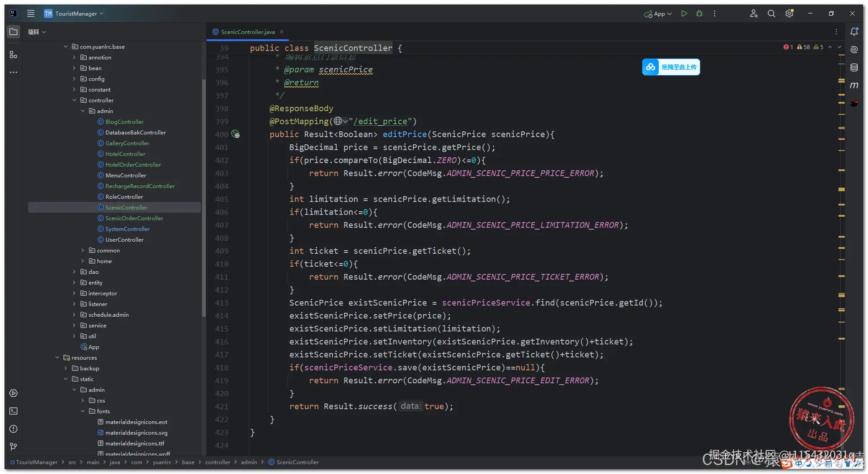This screenshot has height=474, width=868.
Task: Click the controller breadcrumb
Action: tap(218, 462)
